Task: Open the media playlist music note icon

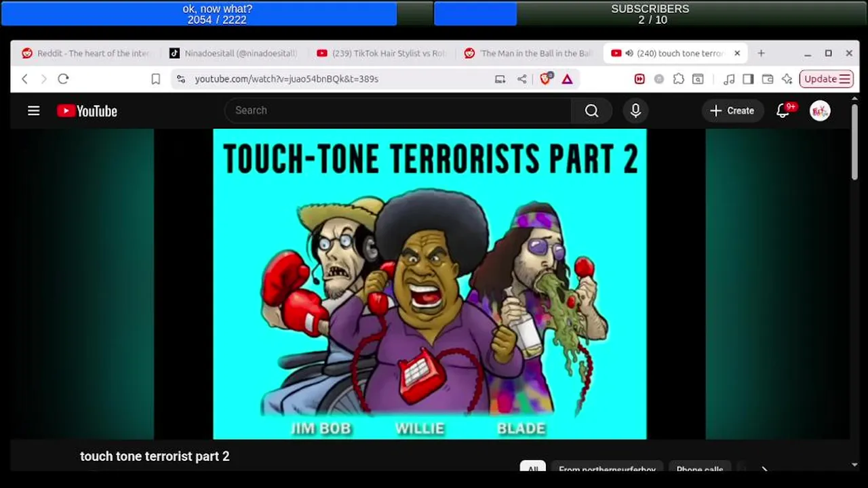Action: (x=729, y=79)
